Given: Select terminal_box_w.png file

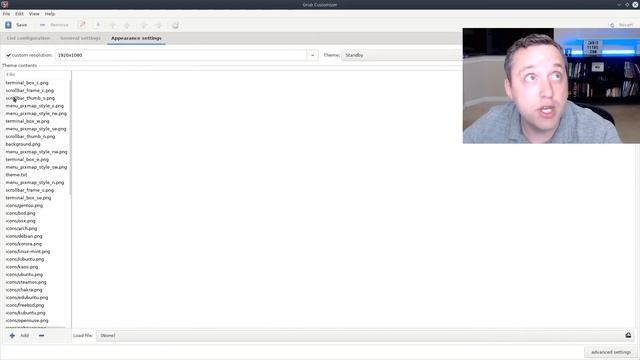Looking at the screenshot, I should 27,121.
